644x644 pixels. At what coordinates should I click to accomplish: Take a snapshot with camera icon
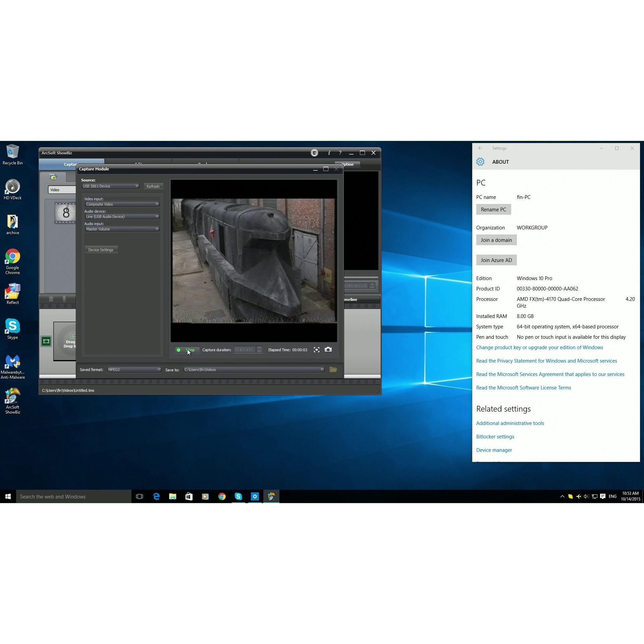click(x=328, y=350)
